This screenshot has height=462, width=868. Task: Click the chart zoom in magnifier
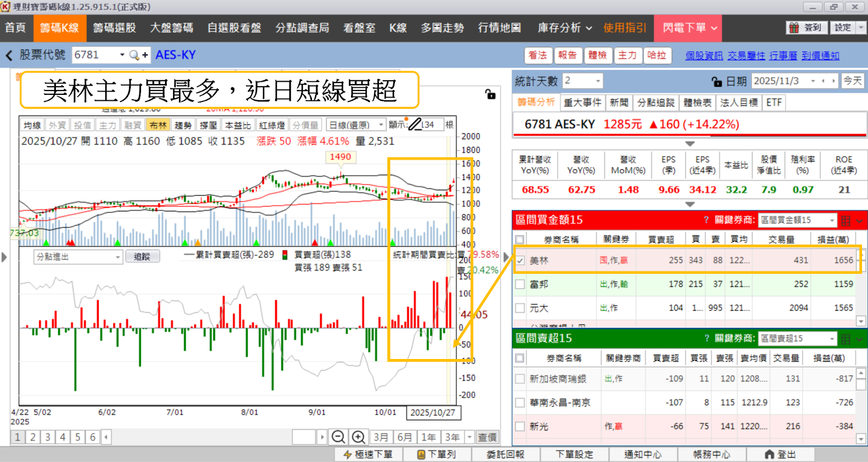click(x=359, y=437)
